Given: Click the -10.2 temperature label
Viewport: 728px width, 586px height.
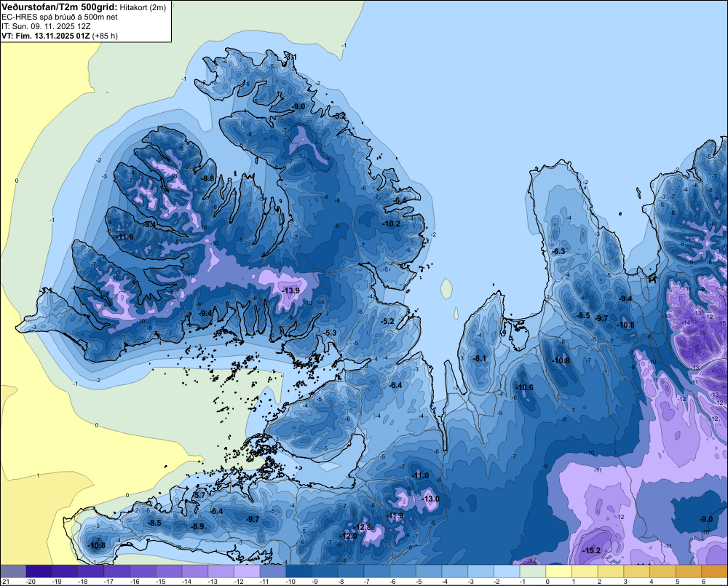Looking at the screenshot, I should click(x=392, y=223).
